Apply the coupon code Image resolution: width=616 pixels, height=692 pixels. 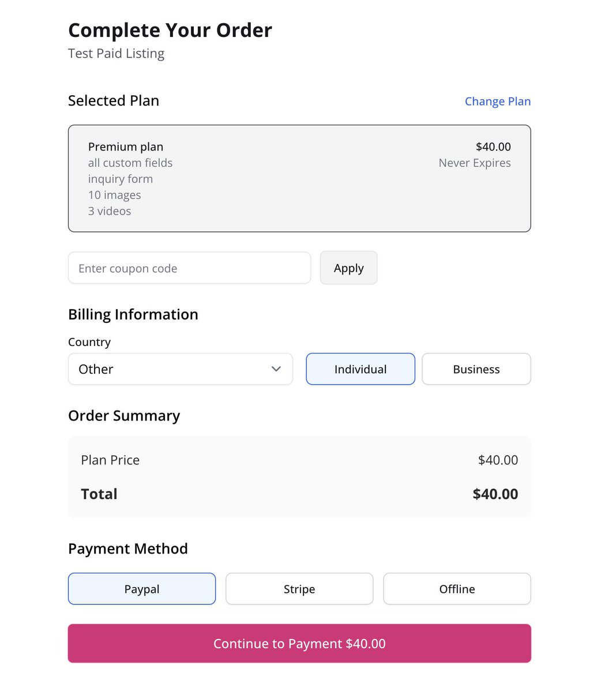[x=348, y=268]
